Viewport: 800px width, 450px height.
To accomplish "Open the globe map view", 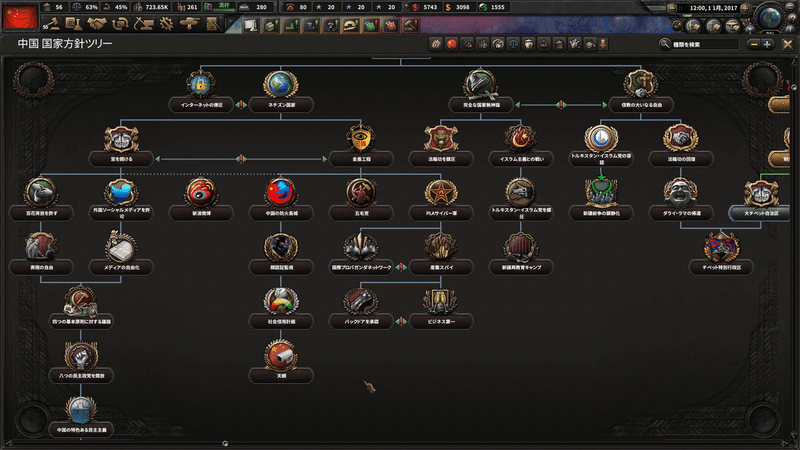I will tap(770, 17).
